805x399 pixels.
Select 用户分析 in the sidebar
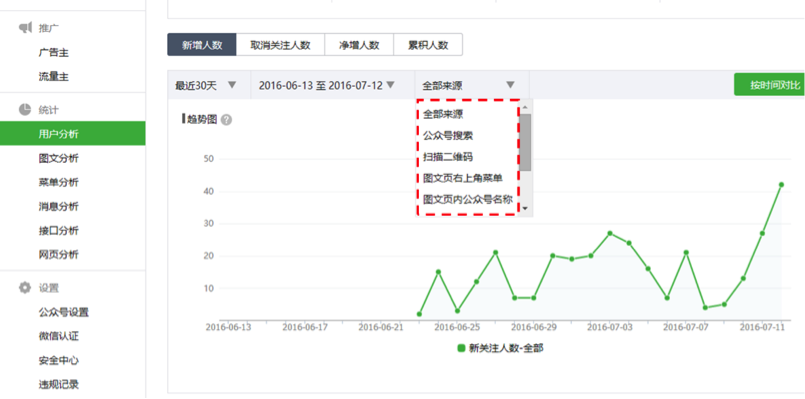click(x=72, y=134)
